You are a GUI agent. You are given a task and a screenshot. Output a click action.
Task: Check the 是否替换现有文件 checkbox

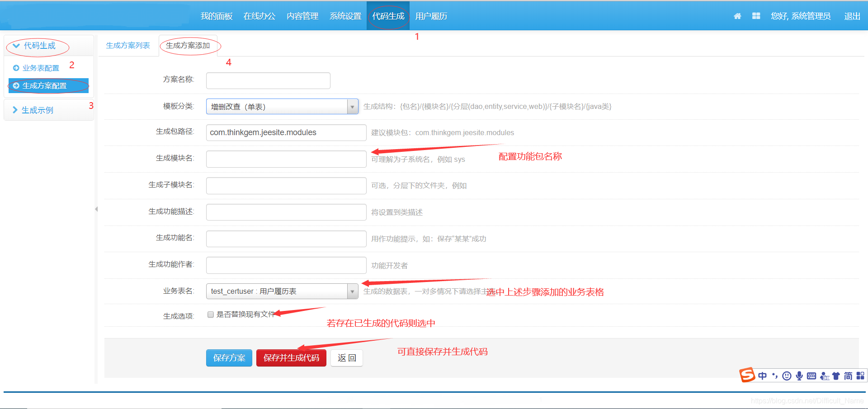tap(210, 315)
